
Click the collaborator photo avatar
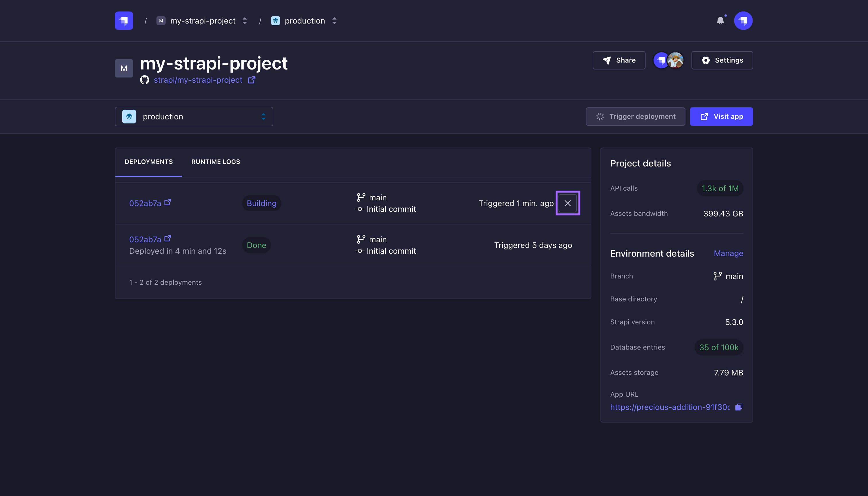pyautogui.click(x=675, y=60)
